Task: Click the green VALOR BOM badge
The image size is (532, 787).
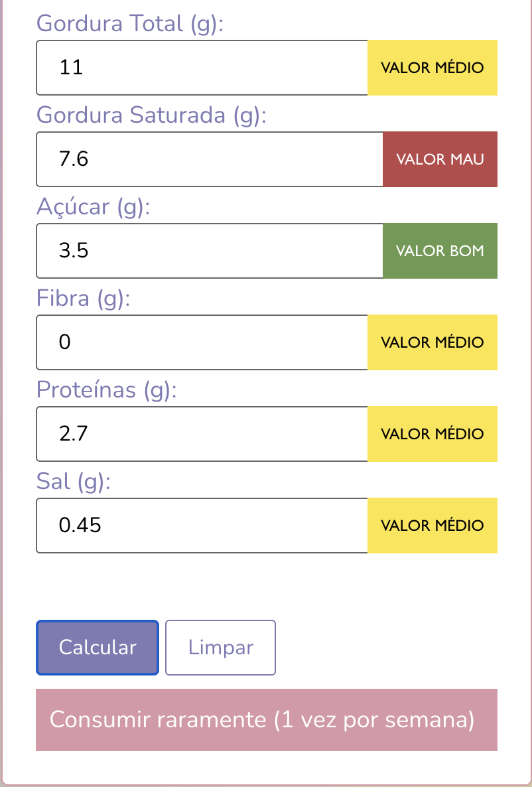Action: point(440,250)
